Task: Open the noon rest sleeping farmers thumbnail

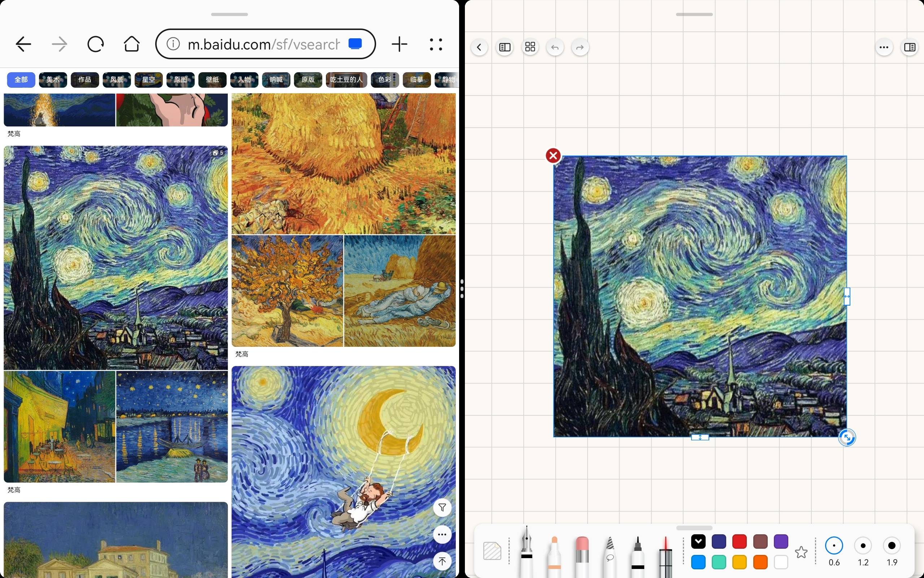Action: point(400,291)
